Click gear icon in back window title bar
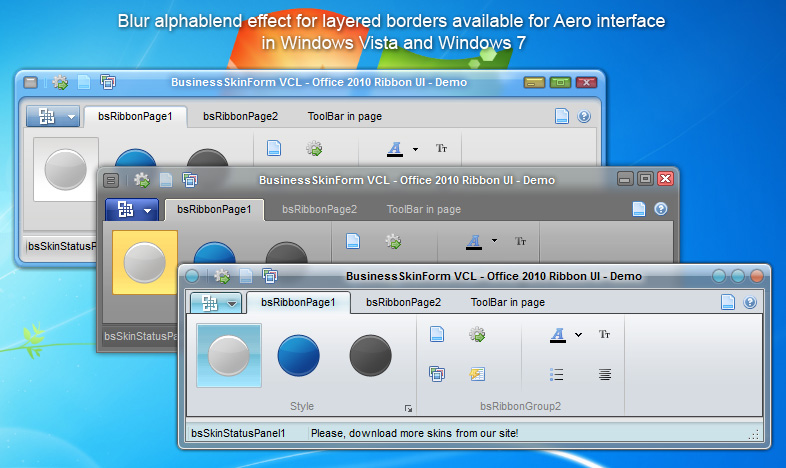 [60, 82]
